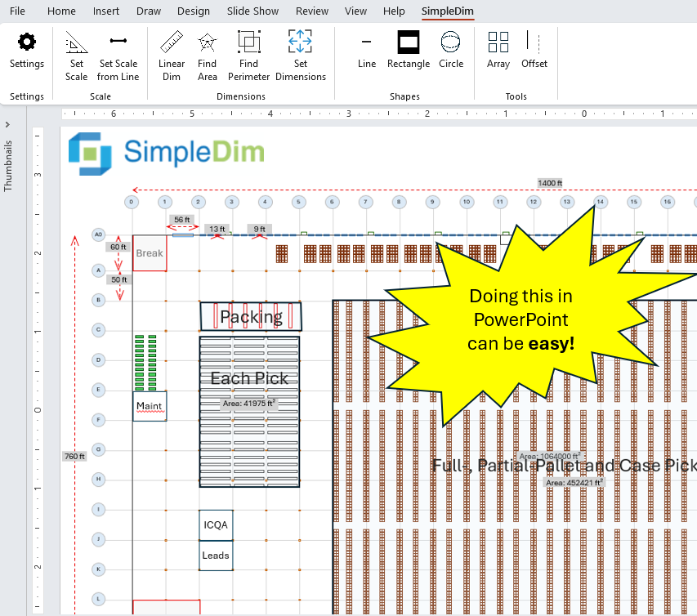Select the Leads box
697x616 pixels.
coord(216,556)
